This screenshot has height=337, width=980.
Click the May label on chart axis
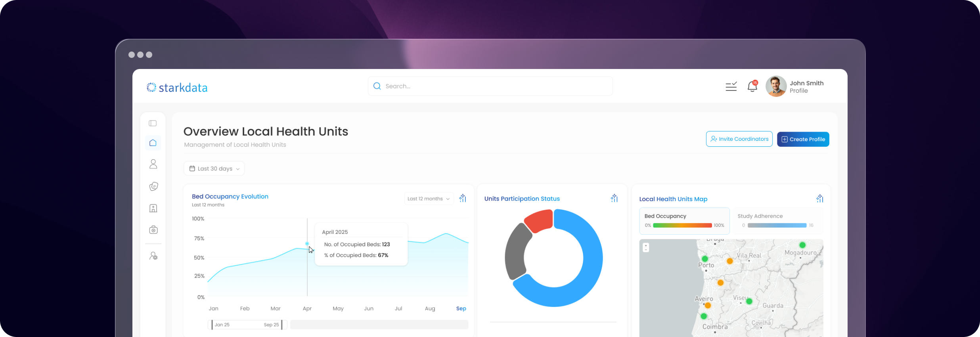pyautogui.click(x=338, y=308)
